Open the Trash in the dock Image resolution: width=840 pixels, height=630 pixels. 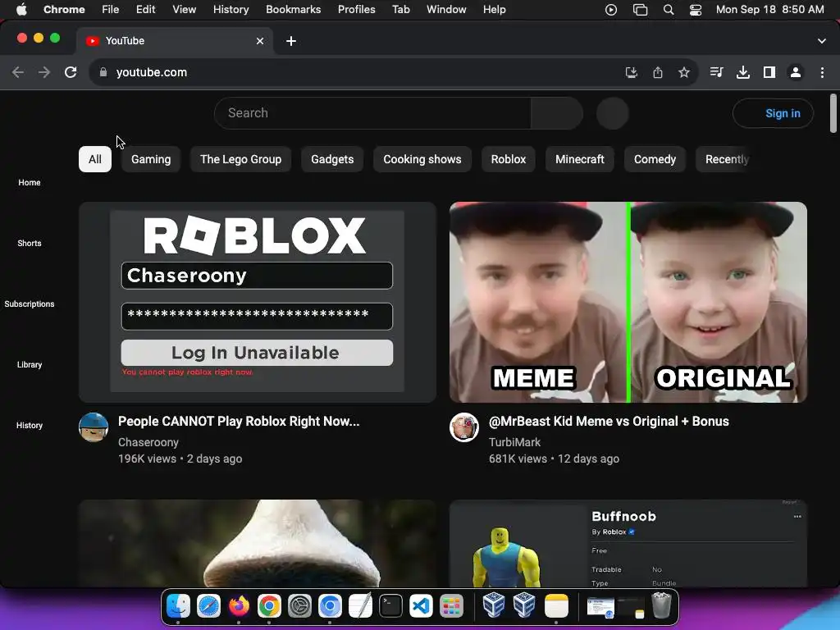(662, 606)
